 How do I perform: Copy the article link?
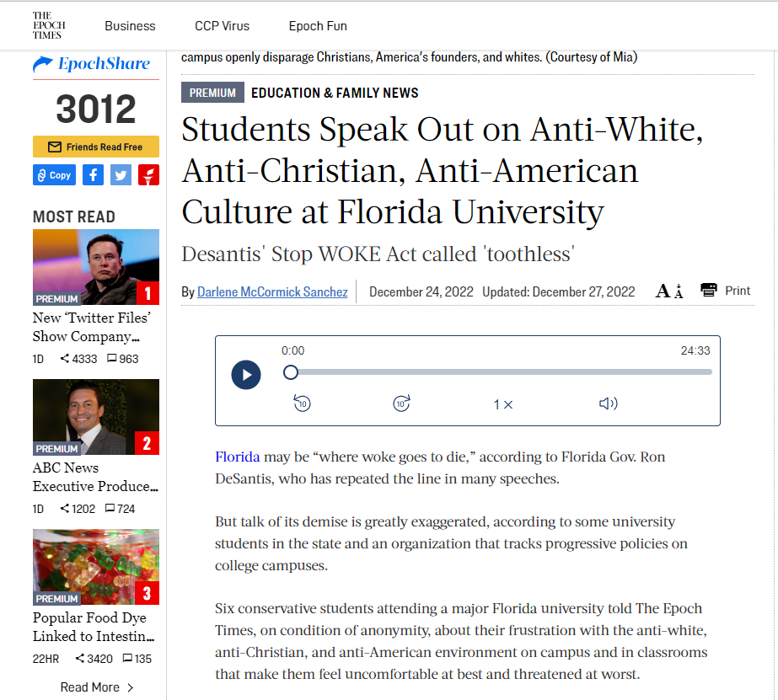tap(54, 175)
